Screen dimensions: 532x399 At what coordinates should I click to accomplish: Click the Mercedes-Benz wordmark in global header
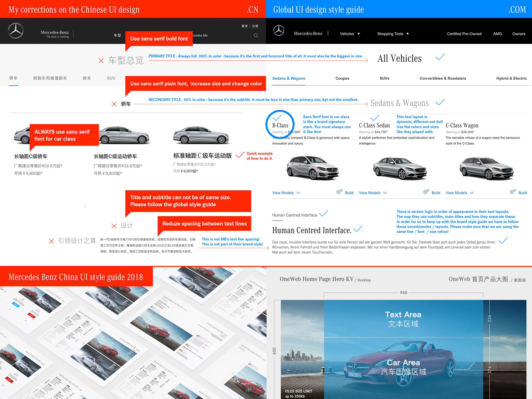(308, 34)
